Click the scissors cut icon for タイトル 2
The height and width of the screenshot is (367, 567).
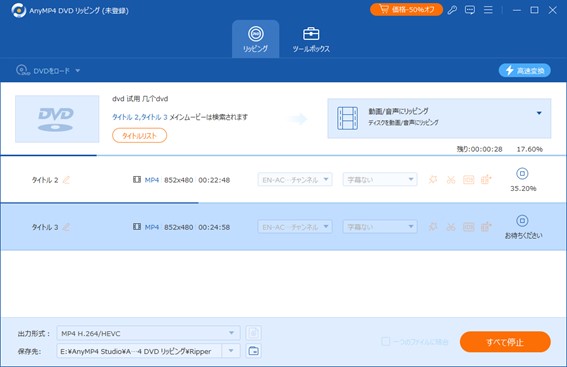coord(451,179)
